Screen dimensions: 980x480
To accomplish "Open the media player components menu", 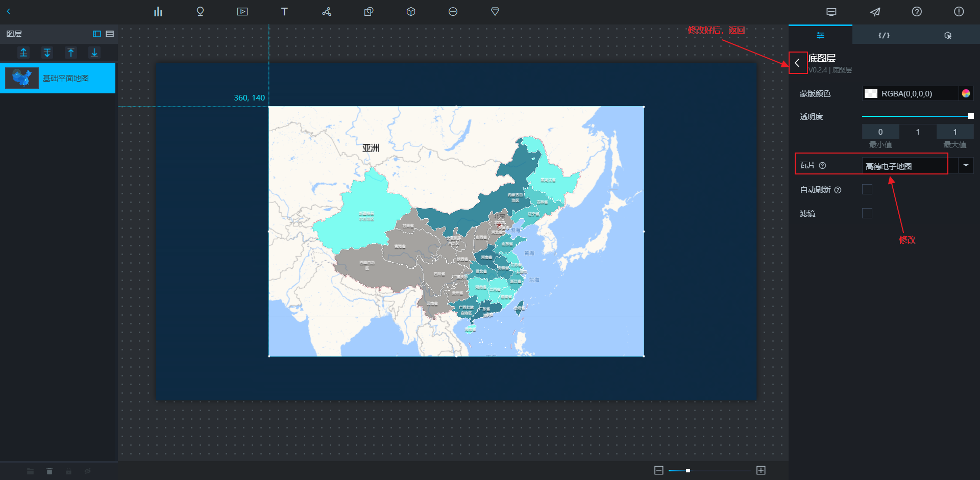I will pos(242,12).
